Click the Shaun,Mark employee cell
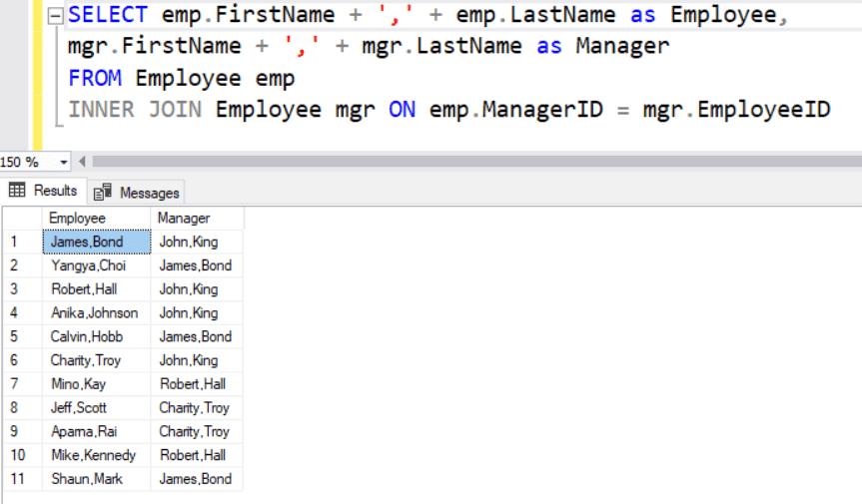 [x=96, y=479]
